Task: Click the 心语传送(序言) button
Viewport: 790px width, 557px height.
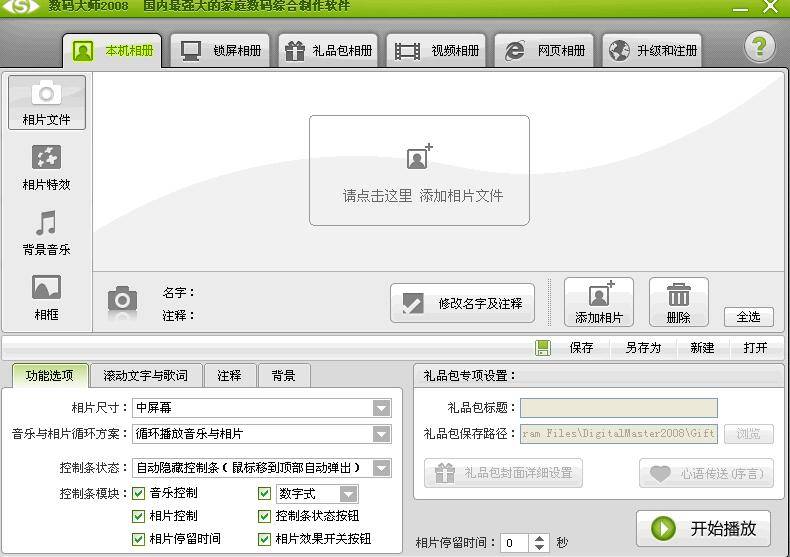Action: pos(706,473)
